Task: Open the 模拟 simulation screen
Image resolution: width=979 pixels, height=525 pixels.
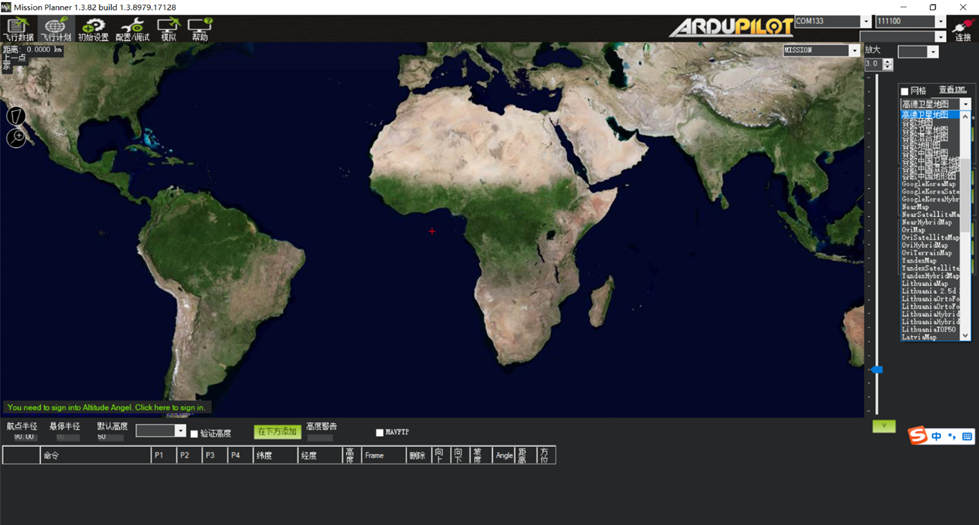Action: click(x=168, y=29)
